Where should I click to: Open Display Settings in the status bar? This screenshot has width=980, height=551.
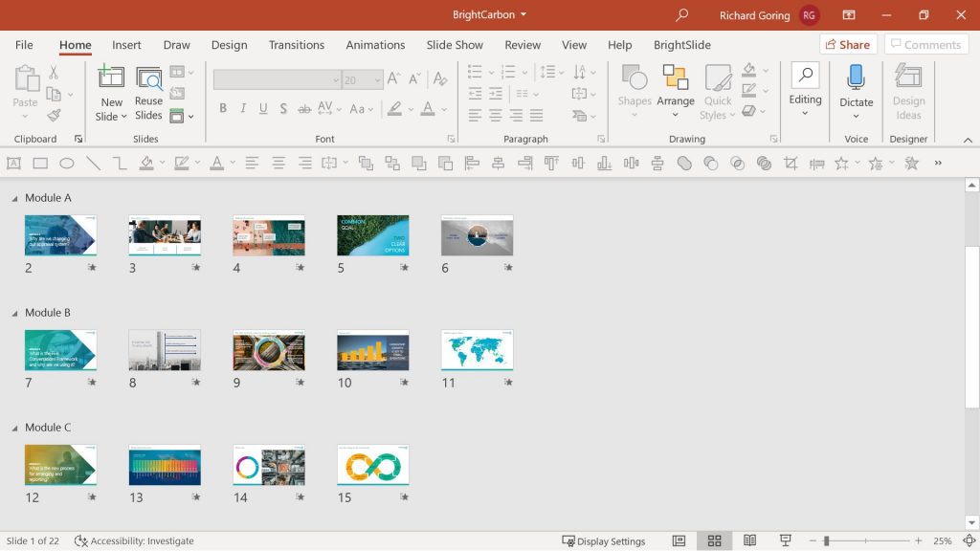coord(603,540)
